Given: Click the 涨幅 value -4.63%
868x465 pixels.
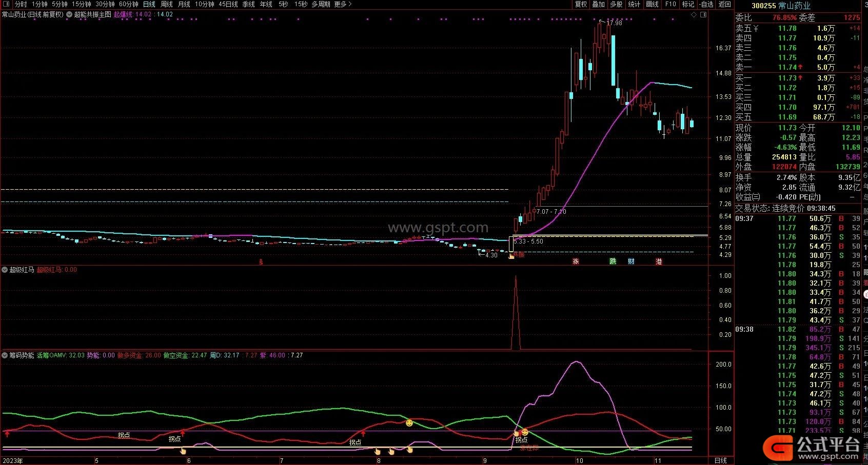Looking at the screenshot, I should coord(785,148).
